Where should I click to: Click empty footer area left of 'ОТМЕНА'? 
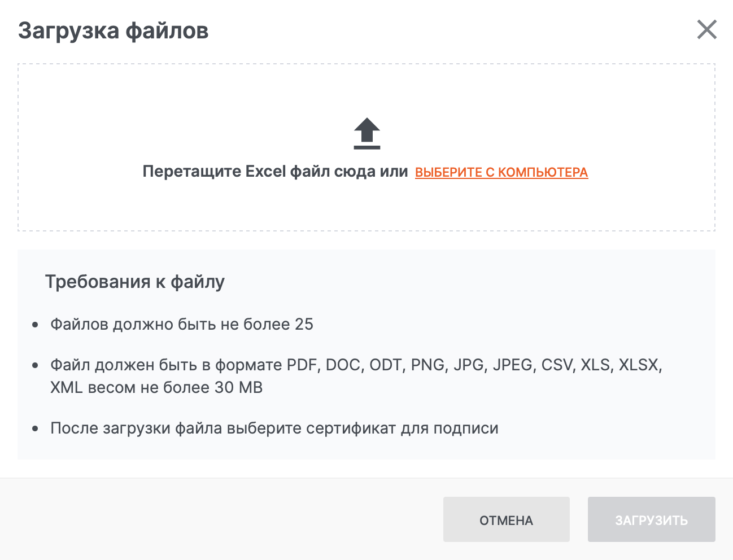point(226,520)
